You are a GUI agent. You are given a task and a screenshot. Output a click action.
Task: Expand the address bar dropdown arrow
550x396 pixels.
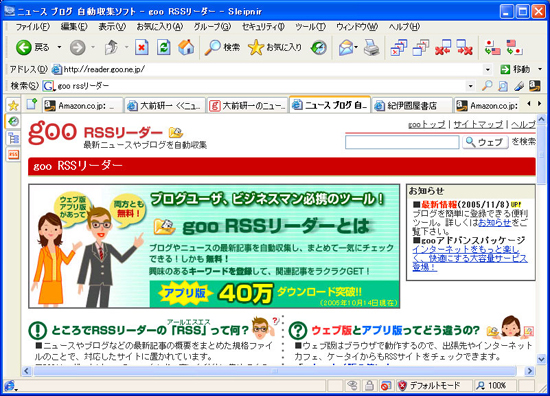(487, 69)
